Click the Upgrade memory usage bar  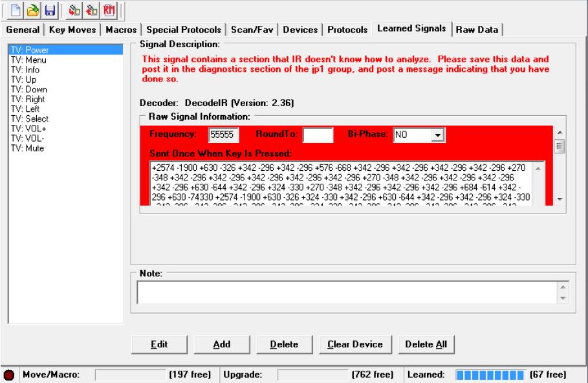(312, 375)
